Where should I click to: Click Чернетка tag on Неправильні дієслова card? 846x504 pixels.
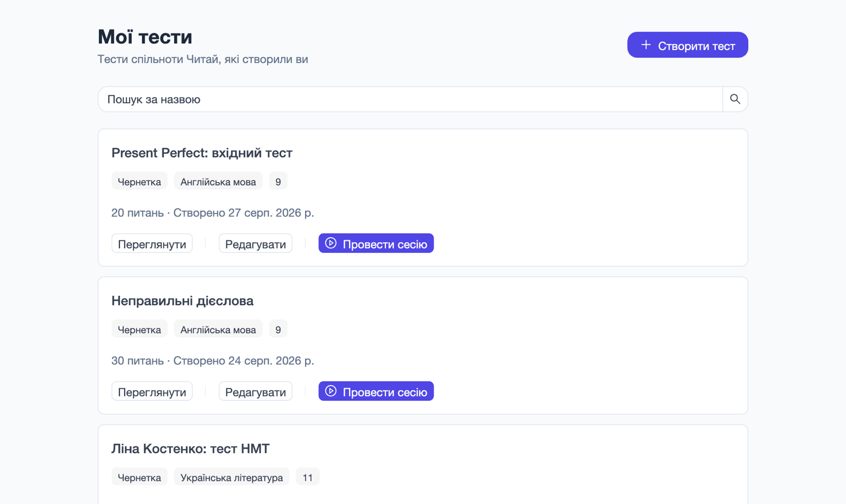[x=140, y=329]
